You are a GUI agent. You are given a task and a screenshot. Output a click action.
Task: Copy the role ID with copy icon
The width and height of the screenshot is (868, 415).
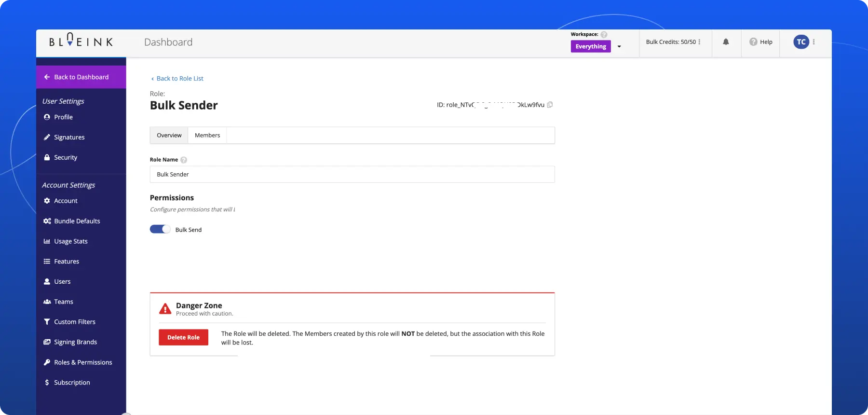pyautogui.click(x=550, y=105)
